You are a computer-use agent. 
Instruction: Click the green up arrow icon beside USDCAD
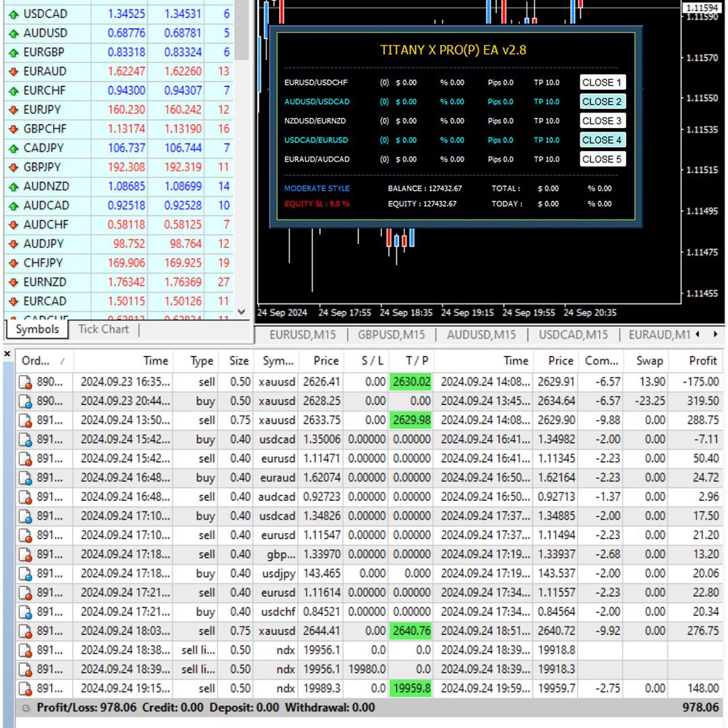click(13, 13)
